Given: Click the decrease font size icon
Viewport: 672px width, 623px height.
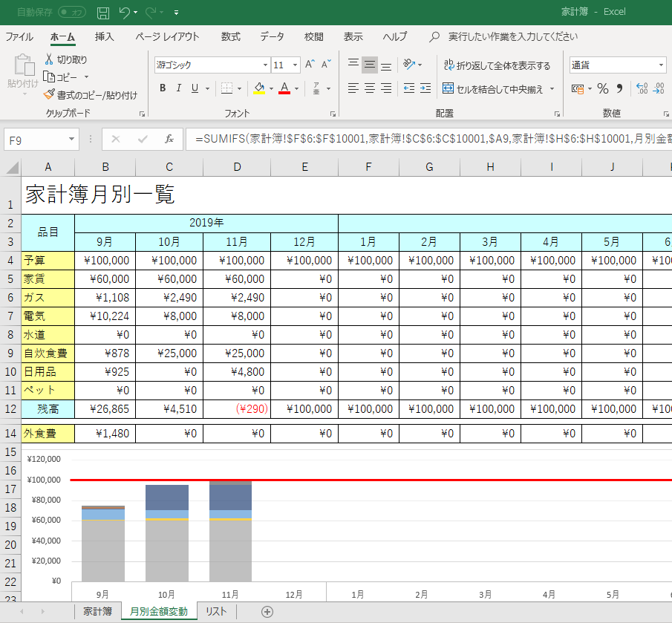Looking at the screenshot, I should (326, 65).
